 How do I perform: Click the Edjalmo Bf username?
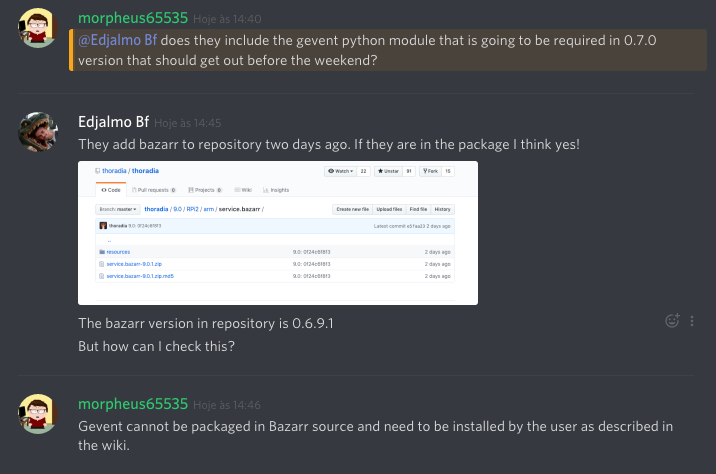[x=120, y=122]
